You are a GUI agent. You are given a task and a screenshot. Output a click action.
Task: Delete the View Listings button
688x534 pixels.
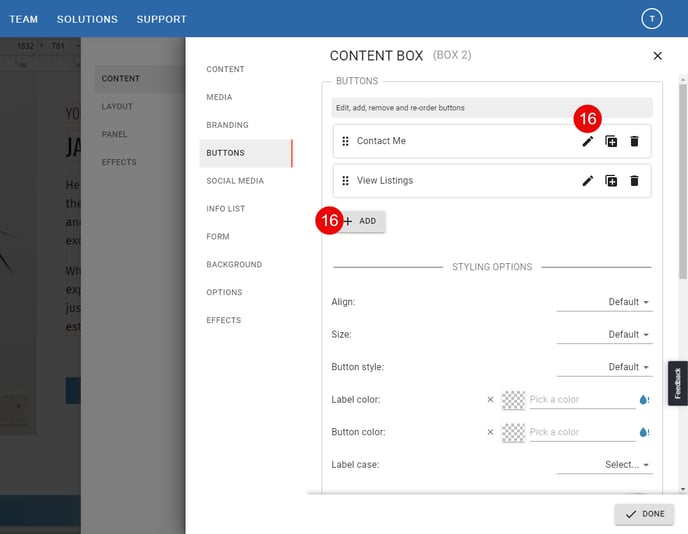tap(634, 181)
